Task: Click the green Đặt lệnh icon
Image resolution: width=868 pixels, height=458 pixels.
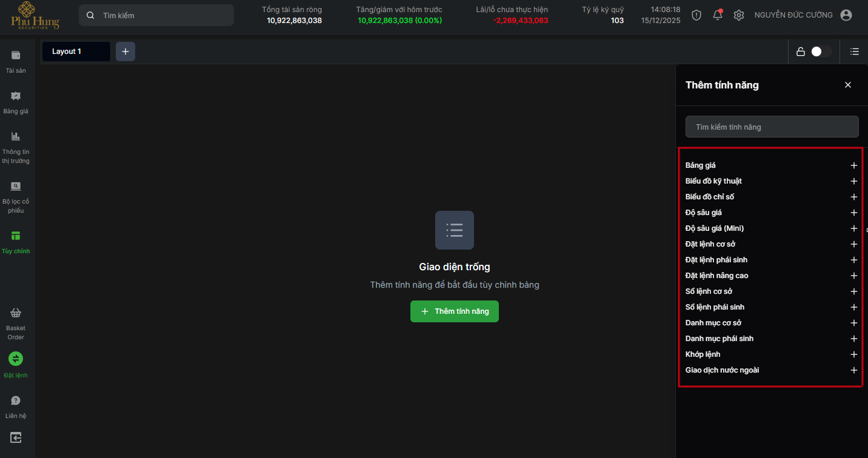Action: coord(16,359)
